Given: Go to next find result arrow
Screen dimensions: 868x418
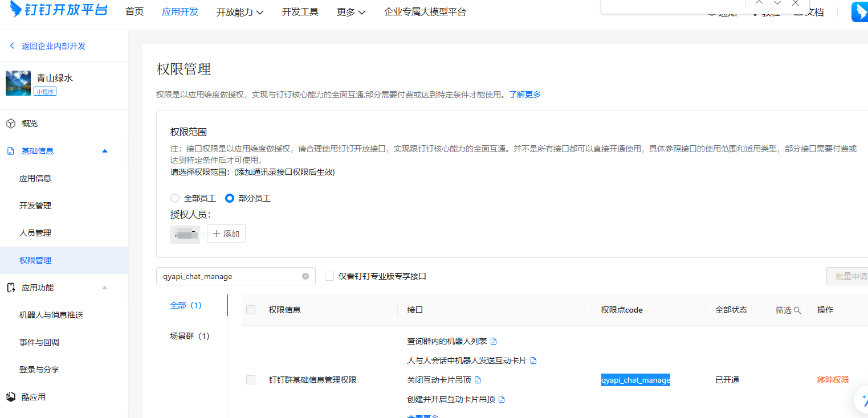Looking at the screenshot, I should (x=777, y=3).
